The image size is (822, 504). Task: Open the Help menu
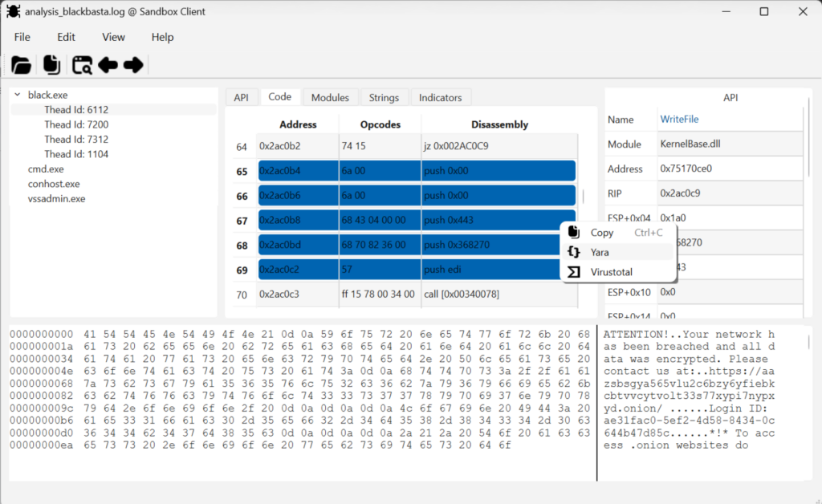tap(162, 37)
